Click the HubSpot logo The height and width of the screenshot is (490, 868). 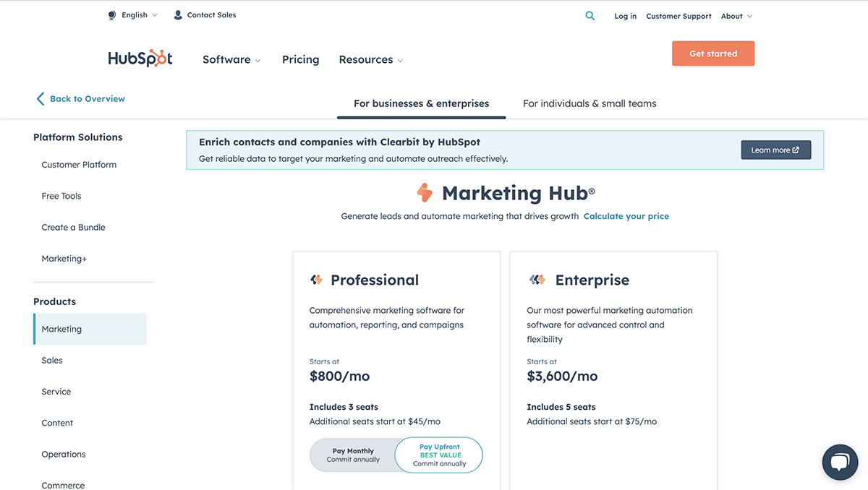pos(140,59)
